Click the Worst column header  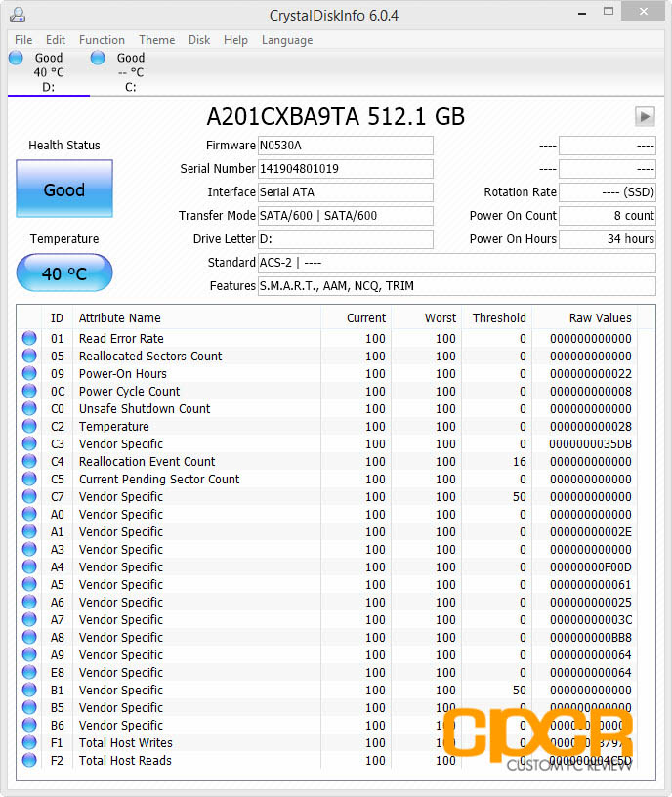point(427,318)
